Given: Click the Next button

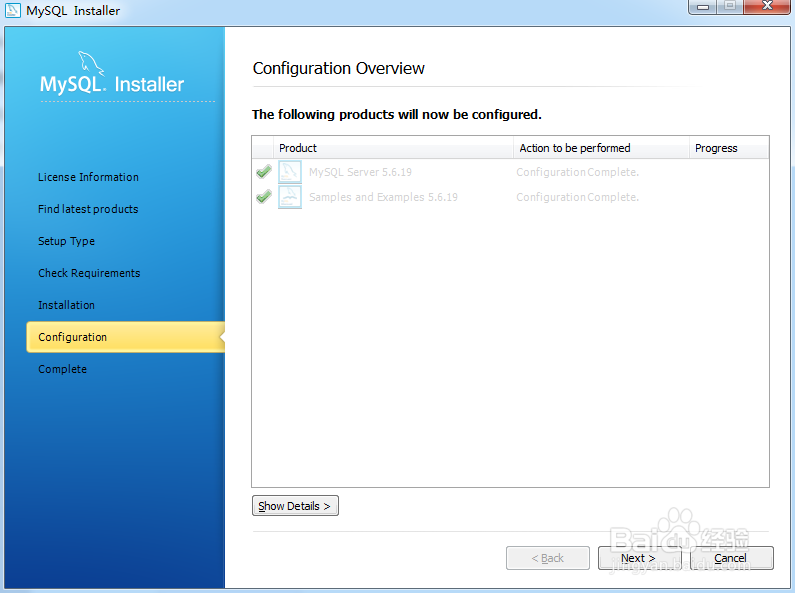Looking at the screenshot, I should [x=639, y=558].
